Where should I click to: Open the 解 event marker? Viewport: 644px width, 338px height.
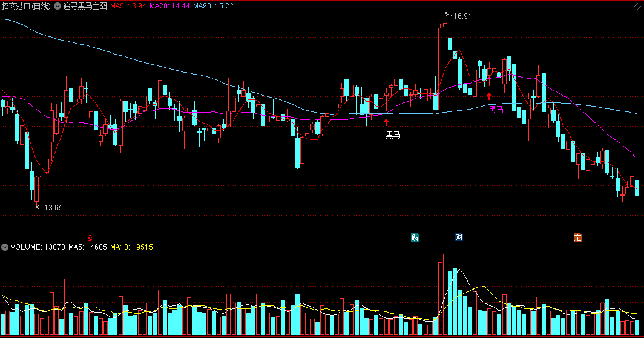coord(415,237)
